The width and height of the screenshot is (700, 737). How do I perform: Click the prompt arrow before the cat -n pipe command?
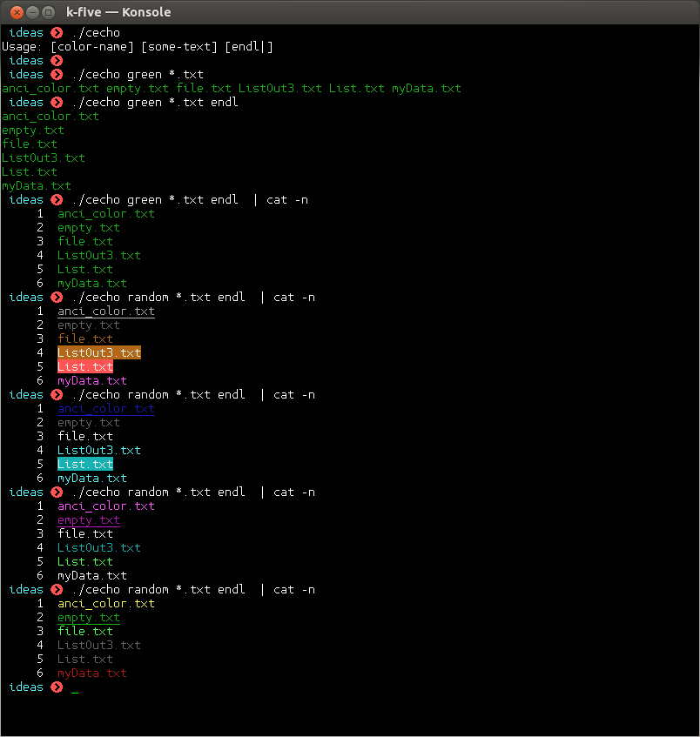[56, 199]
